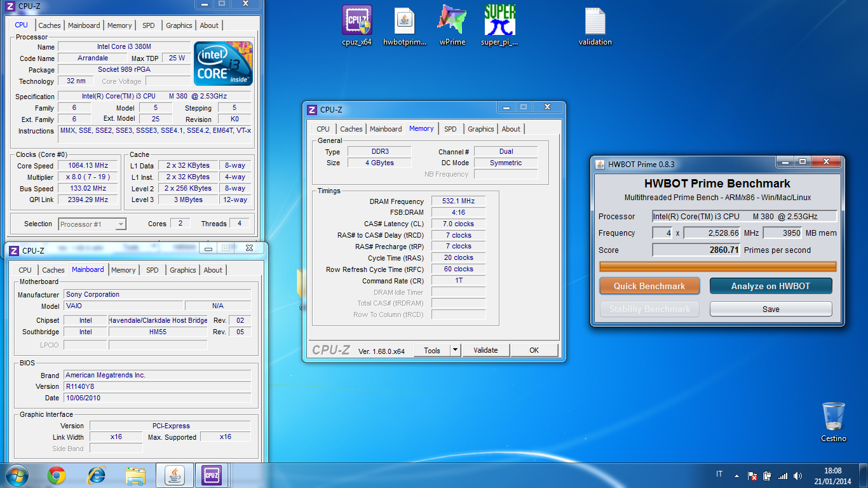This screenshot has height=488, width=868.
Task: Select the CPU tab in the Mainboard CPU-Z window
Action: click(25, 270)
